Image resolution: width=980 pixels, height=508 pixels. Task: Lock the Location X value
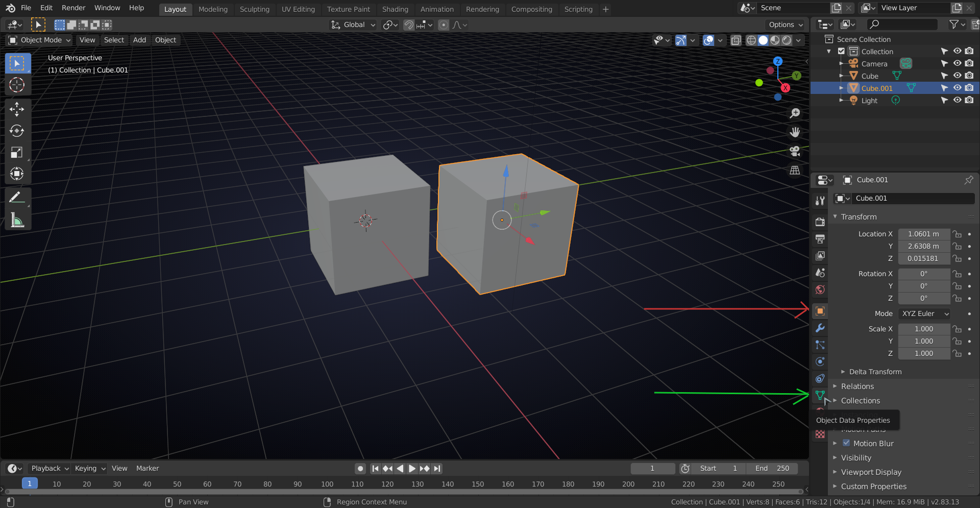[x=957, y=234]
